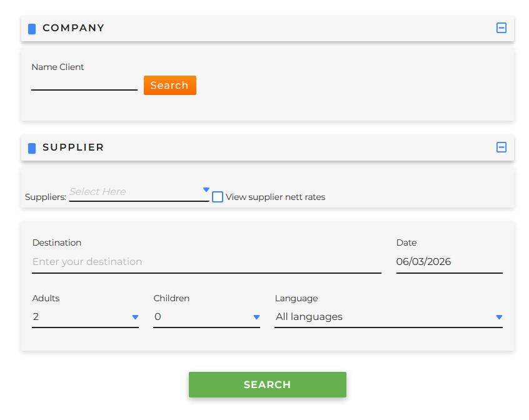
Task: Click the Children dropdown arrow icon
Action: pos(256,317)
